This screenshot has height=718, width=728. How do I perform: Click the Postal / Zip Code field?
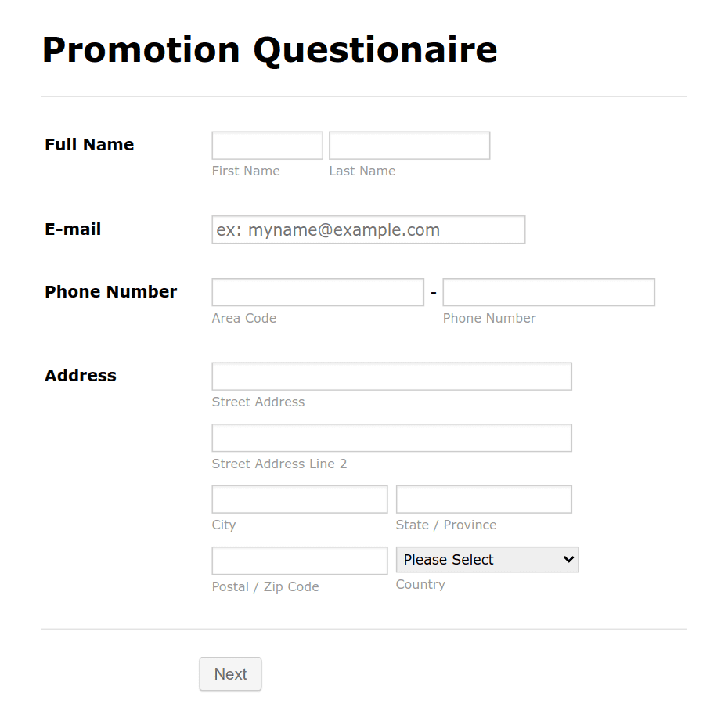(299, 560)
